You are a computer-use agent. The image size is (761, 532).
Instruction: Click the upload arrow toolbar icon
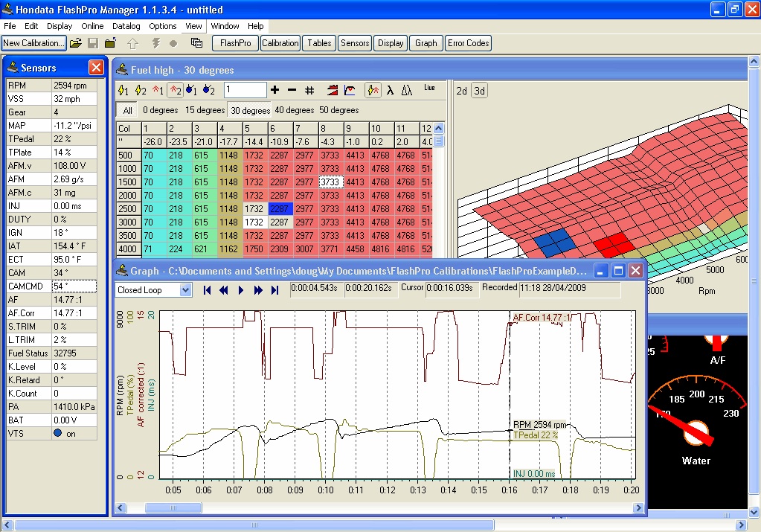[132, 43]
